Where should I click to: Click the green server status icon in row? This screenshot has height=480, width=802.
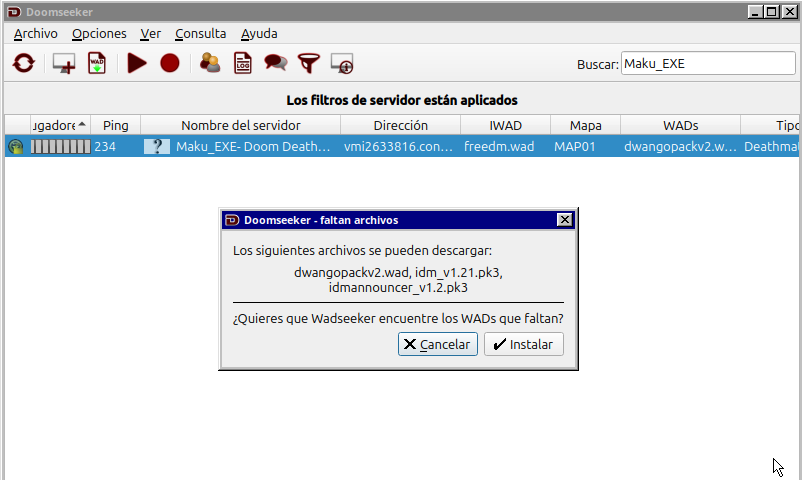pos(16,147)
